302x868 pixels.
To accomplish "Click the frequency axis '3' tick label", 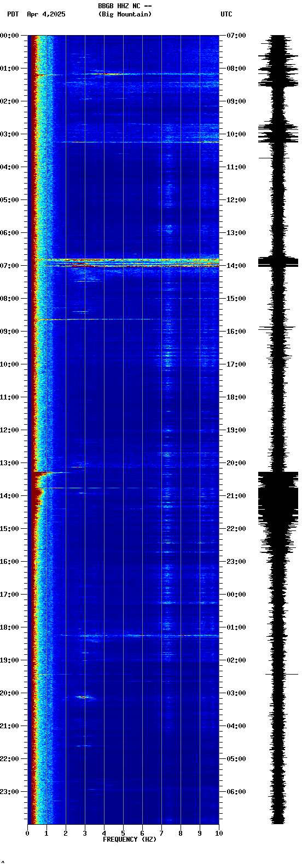I will click(x=85, y=833).
